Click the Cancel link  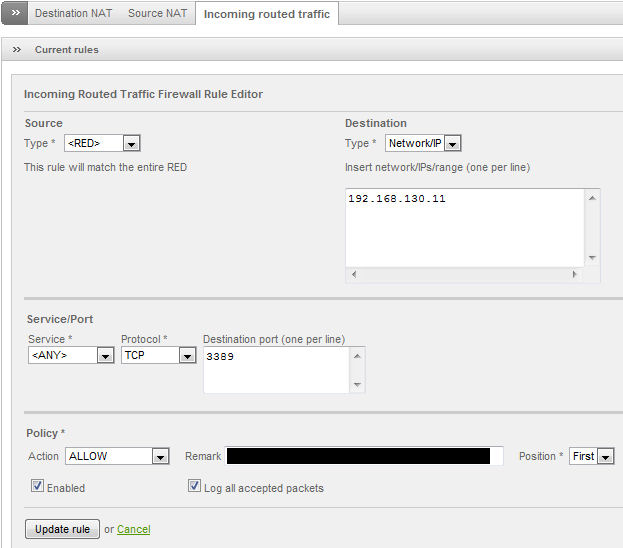pyautogui.click(x=134, y=529)
